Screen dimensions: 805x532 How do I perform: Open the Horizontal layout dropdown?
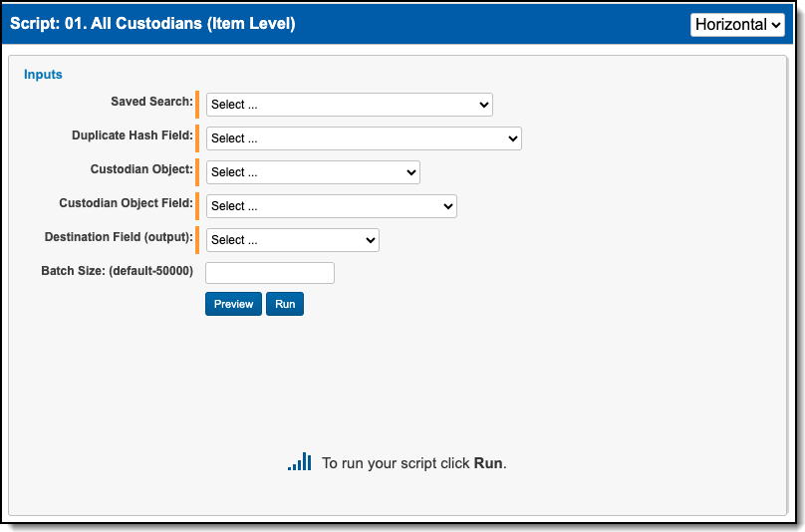coord(737,25)
